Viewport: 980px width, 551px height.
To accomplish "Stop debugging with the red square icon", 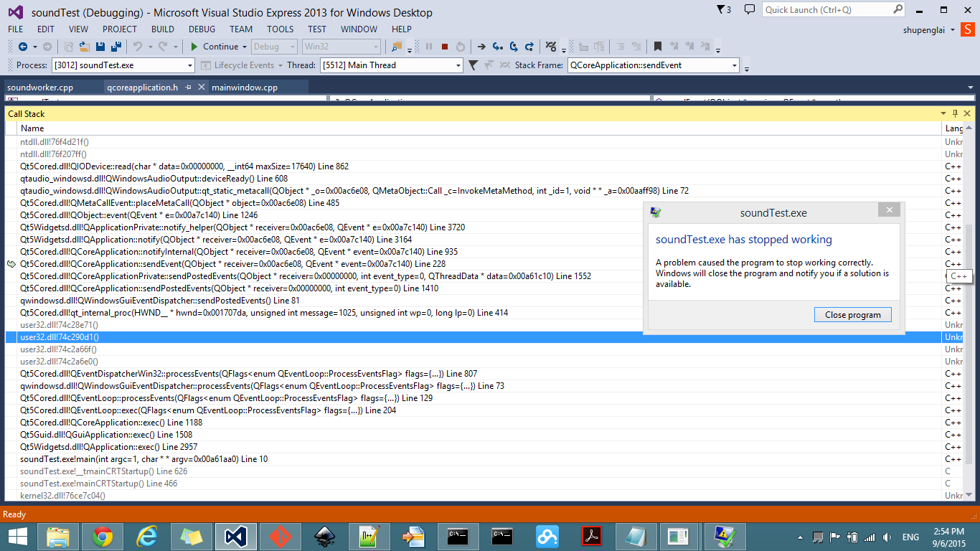I will click(445, 47).
